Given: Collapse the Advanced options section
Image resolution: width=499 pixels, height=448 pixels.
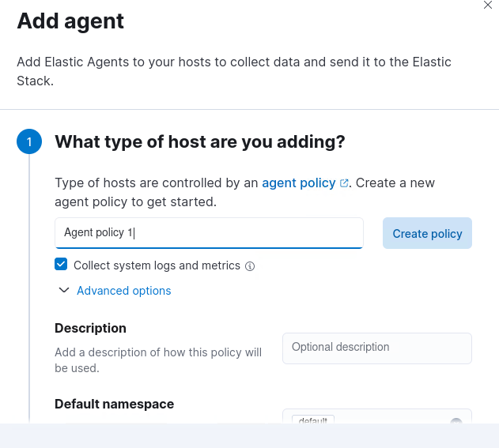Looking at the screenshot, I should 123,291.
